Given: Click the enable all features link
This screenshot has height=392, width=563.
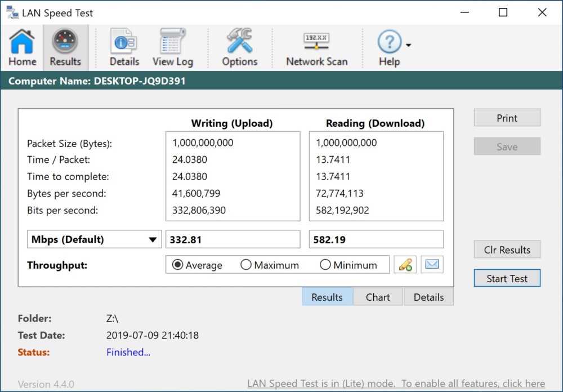Looking at the screenshot, I should click(x=396, y=384).
